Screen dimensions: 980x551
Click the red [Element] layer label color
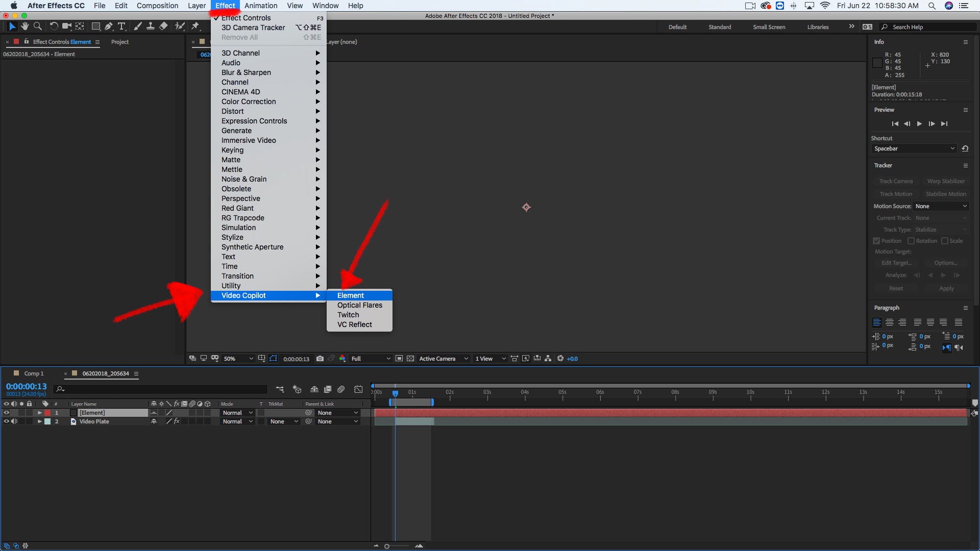(x=47, y=413)
